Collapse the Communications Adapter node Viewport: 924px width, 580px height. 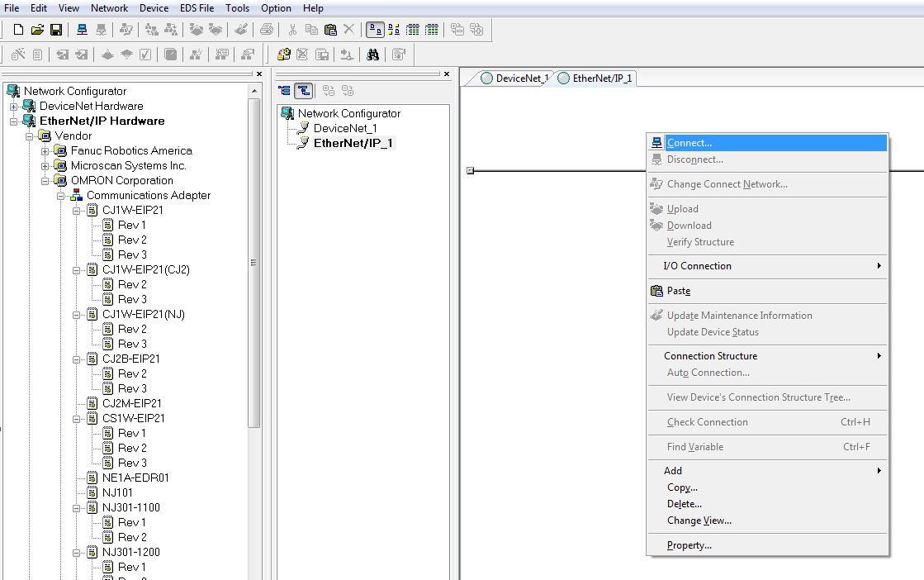(x=61, y=196)
